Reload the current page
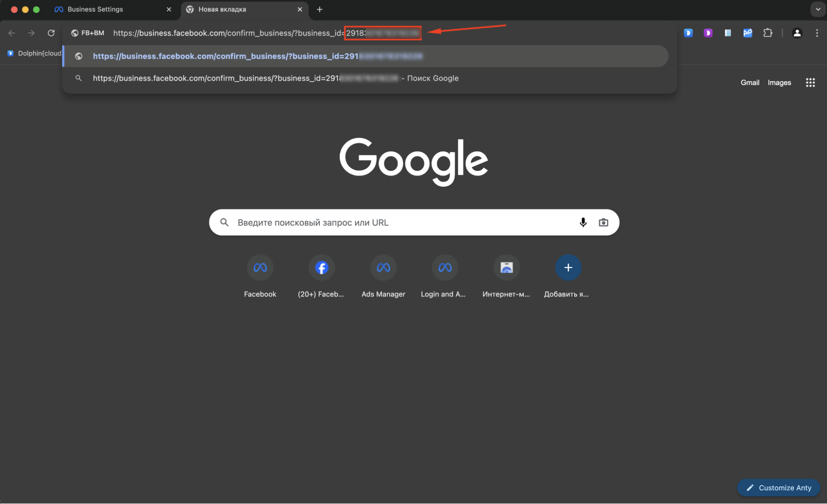The image size is (827, 504). tap(51, 33)
